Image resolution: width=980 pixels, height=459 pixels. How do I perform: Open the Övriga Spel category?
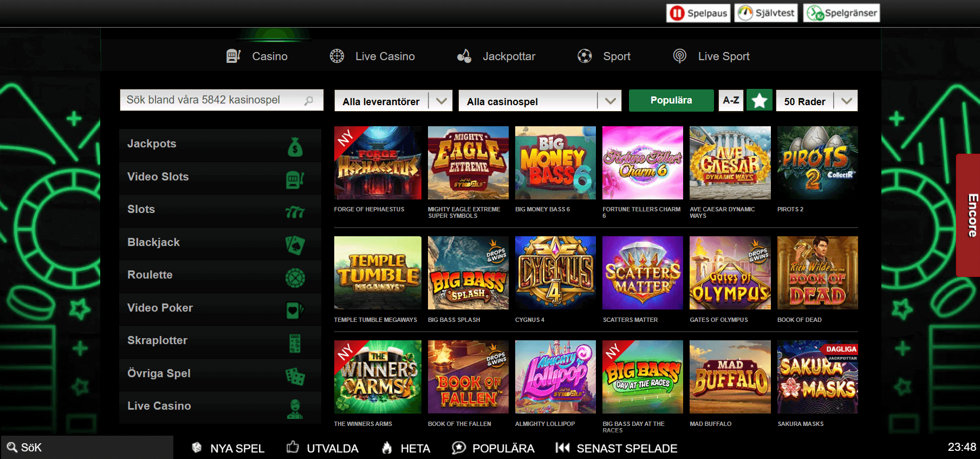(220, 374)
